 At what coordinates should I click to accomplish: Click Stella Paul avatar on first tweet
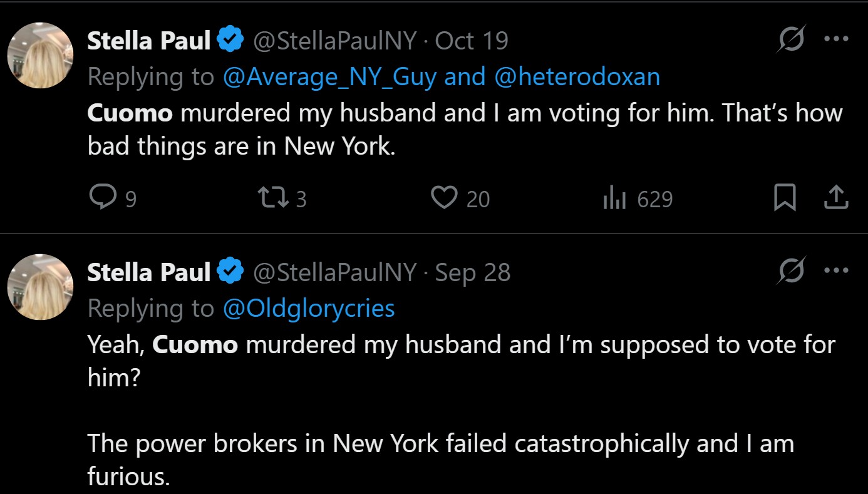(x=40, y=56)
